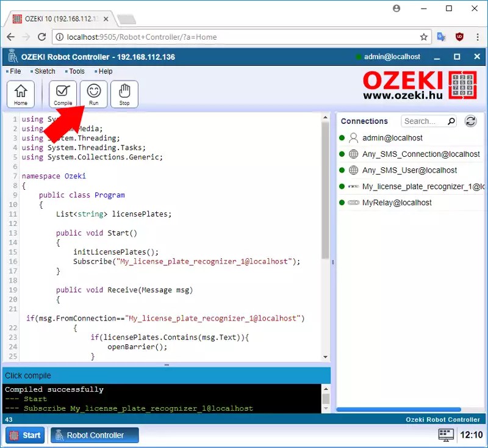Click Robot Controller taskbar button
Screen dimensions: 488x448
pyautogui.click(x=95, y=435)
